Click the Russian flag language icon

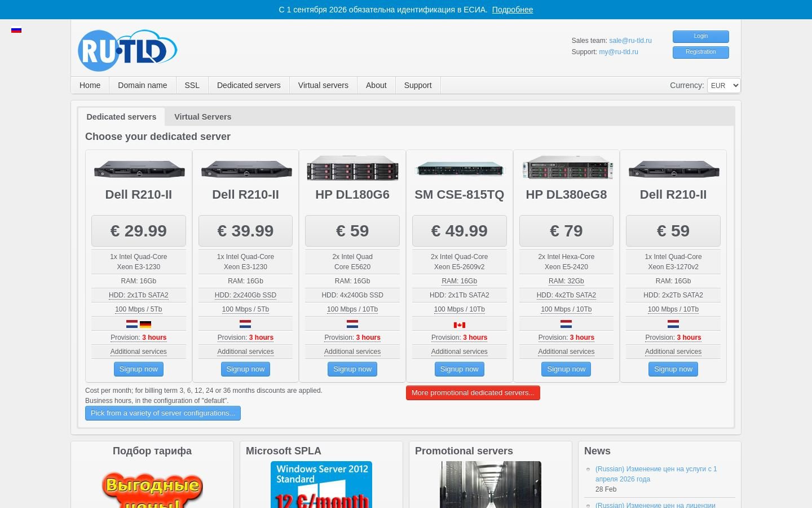(x=16, y=30)
